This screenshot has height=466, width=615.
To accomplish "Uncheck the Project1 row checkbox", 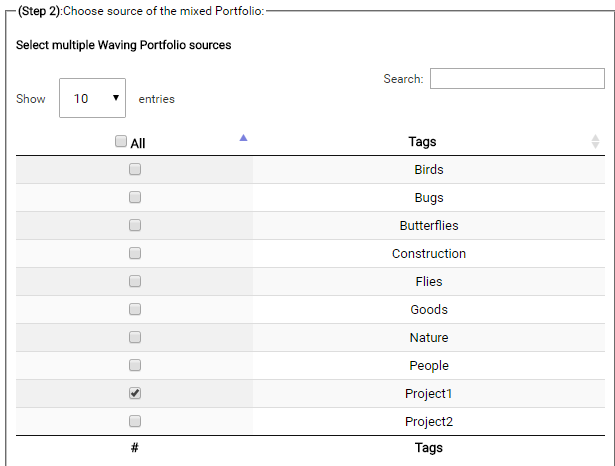I will coord(135,393).
